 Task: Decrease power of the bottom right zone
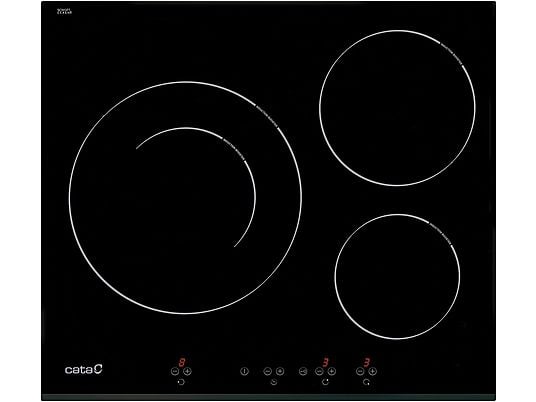(360, 371)
